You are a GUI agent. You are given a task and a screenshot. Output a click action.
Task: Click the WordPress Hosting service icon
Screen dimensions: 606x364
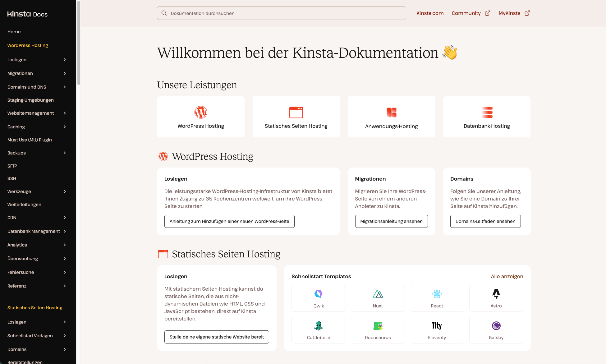click(x=201, y=113)
